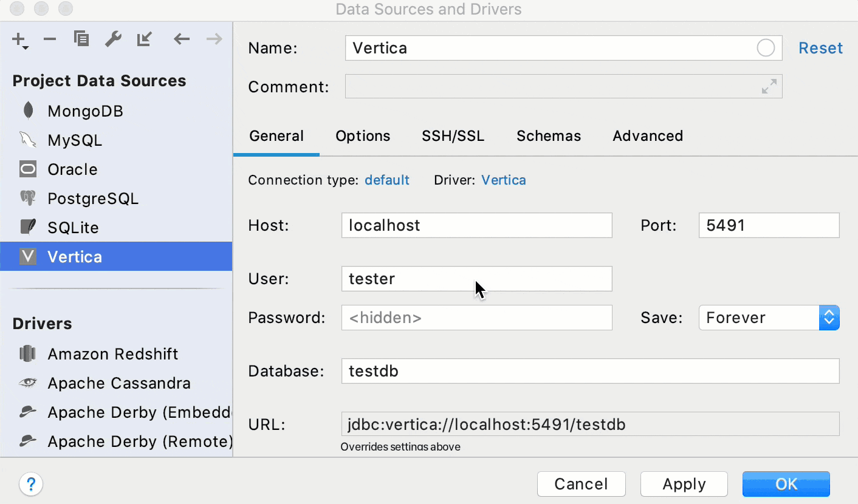Reset the data source settings
858x504 pixels.
pos(820,47)
